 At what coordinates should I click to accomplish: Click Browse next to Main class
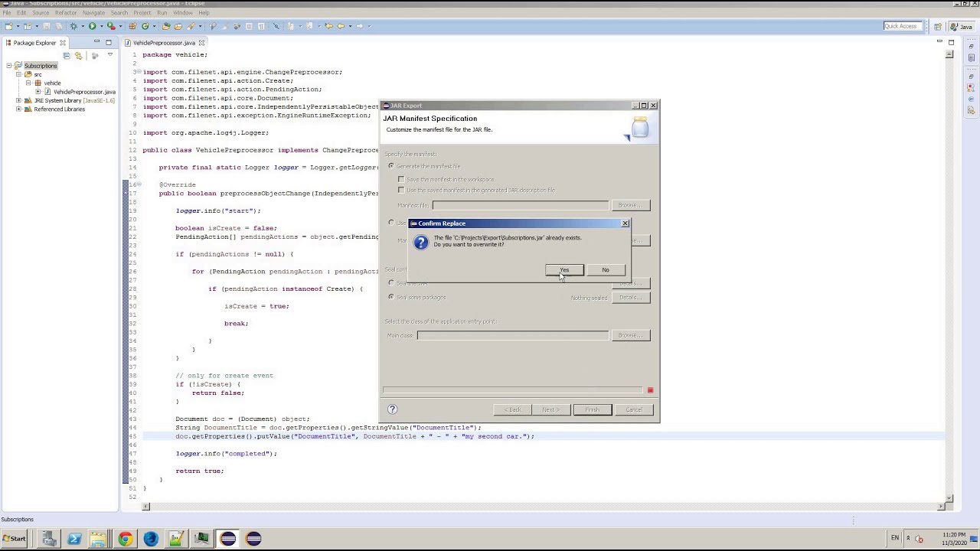coord(631,335)
